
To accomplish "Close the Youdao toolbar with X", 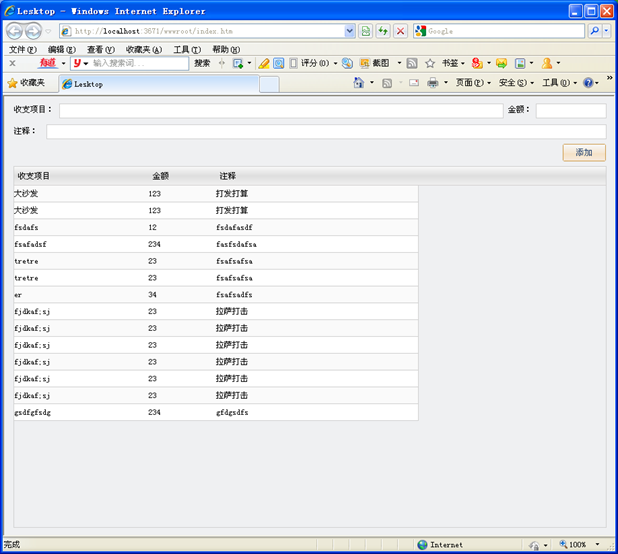I will click(x=13, y=63).
